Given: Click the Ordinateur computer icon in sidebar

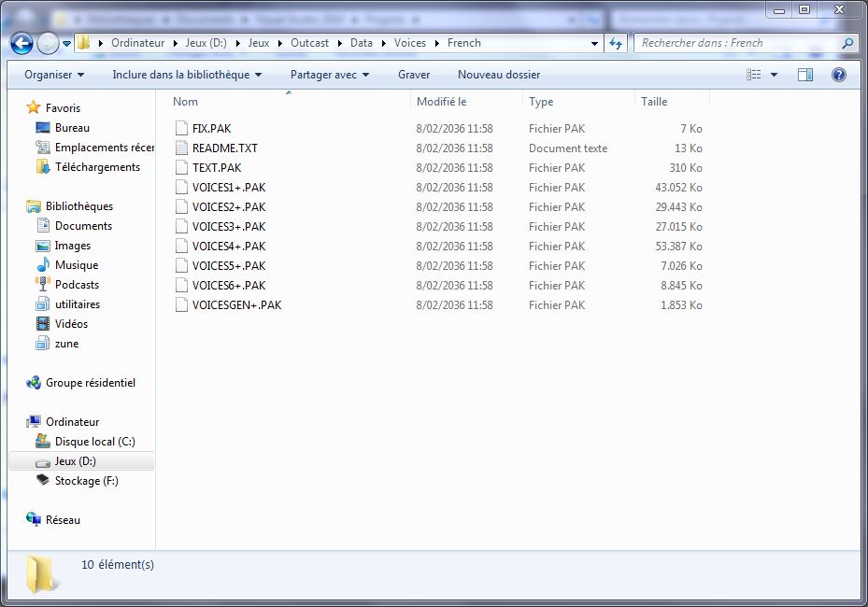Looking at the screenshot, I should [x=34, y=422].
